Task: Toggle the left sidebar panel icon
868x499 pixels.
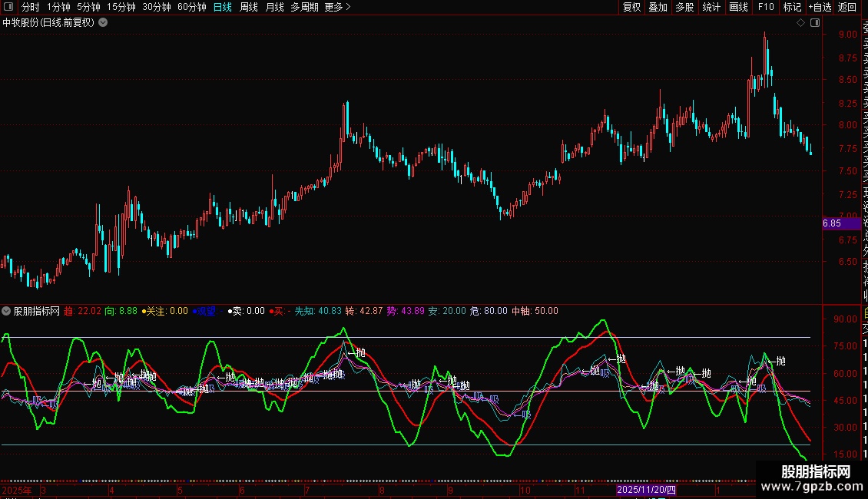Action: tap(8, 8)
